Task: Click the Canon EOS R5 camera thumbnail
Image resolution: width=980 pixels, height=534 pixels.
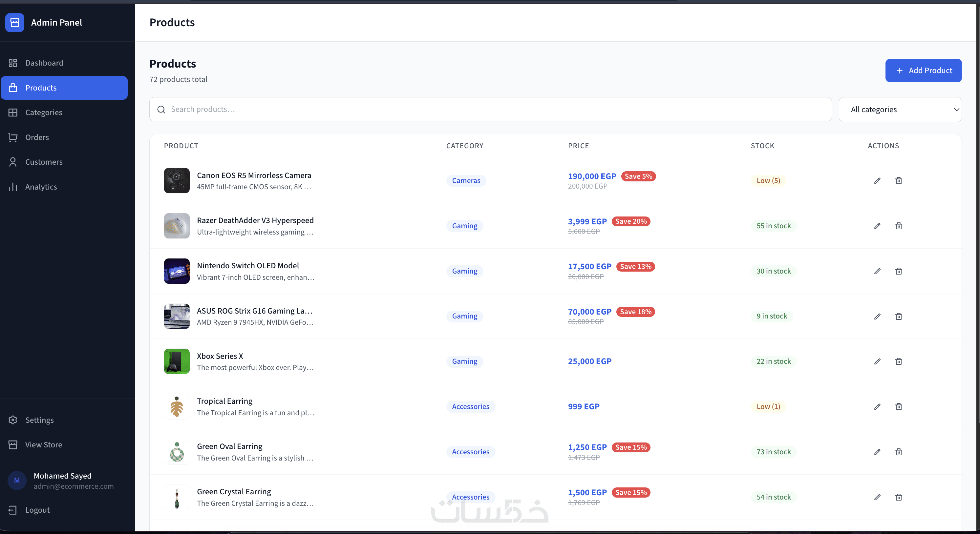Action: pos(177,181)
